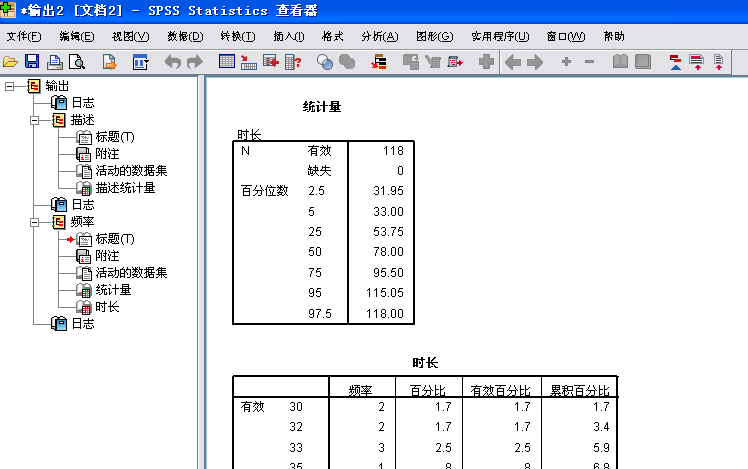Save the output document with disk icon
The height and width of the screenshot is (469, 748).
[32, 62]
